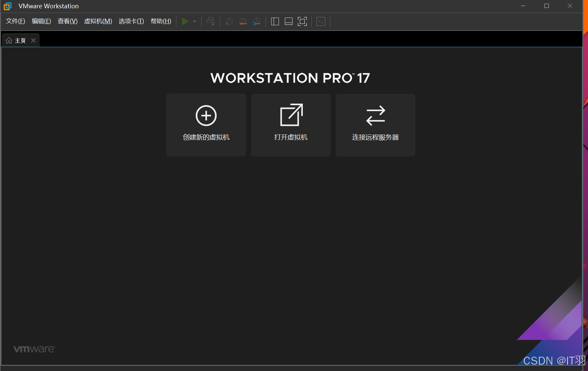This screenshot has width=588, height=371.
Task: Open the 查看(V) menu
Action: [68, 21]
